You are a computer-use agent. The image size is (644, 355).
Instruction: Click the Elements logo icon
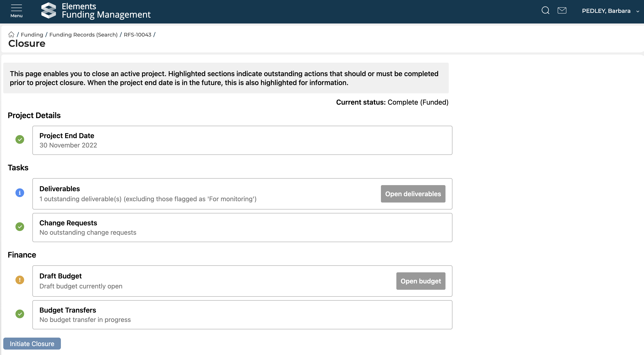coord(48,11)
